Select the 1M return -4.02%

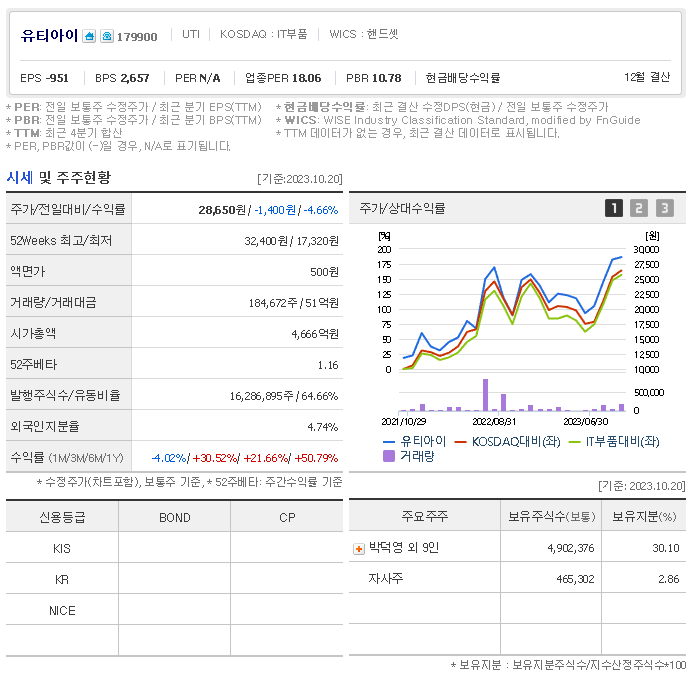[169, 458]
